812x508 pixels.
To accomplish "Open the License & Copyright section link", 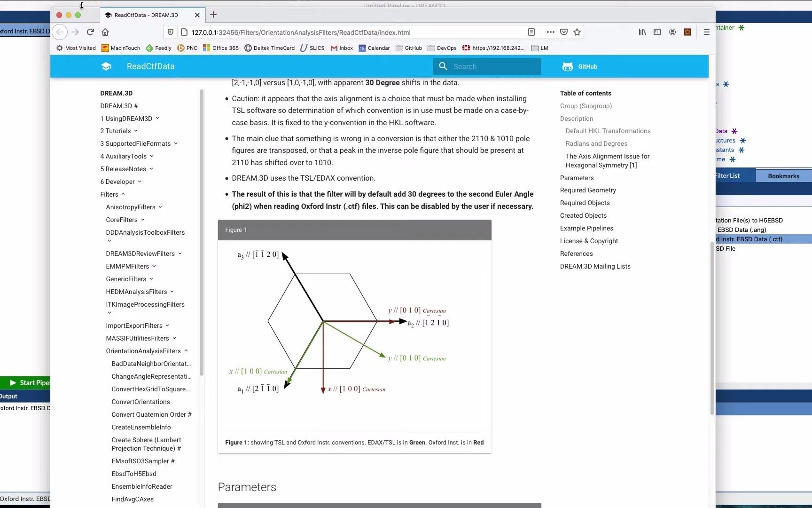I will point(589,241).
